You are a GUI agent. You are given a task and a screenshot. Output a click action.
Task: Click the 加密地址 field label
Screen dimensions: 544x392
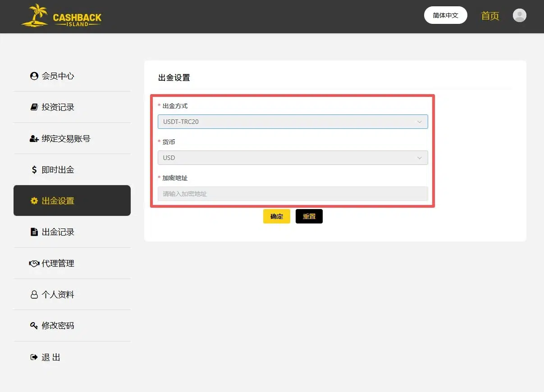(175, 178)
